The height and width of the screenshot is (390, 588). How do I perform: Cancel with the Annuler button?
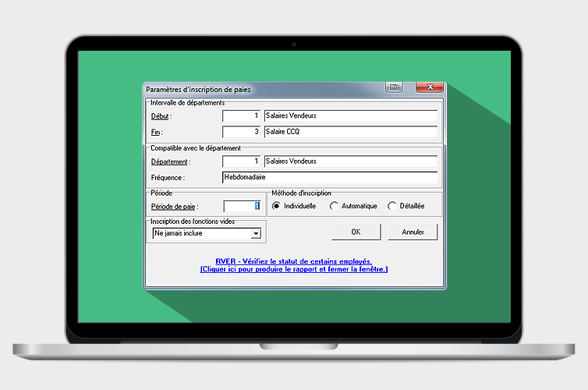pos(413,232)
